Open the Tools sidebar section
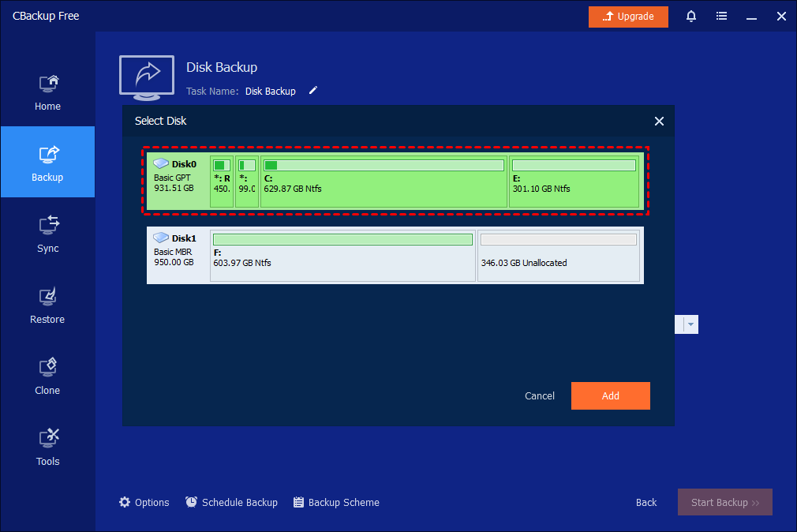This screenshot has height=532, width=797. point(47,448)
